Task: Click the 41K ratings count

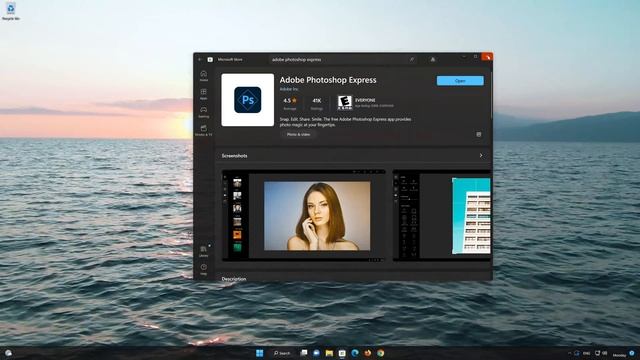Action: pyautogui.click(x=317, y=103)
